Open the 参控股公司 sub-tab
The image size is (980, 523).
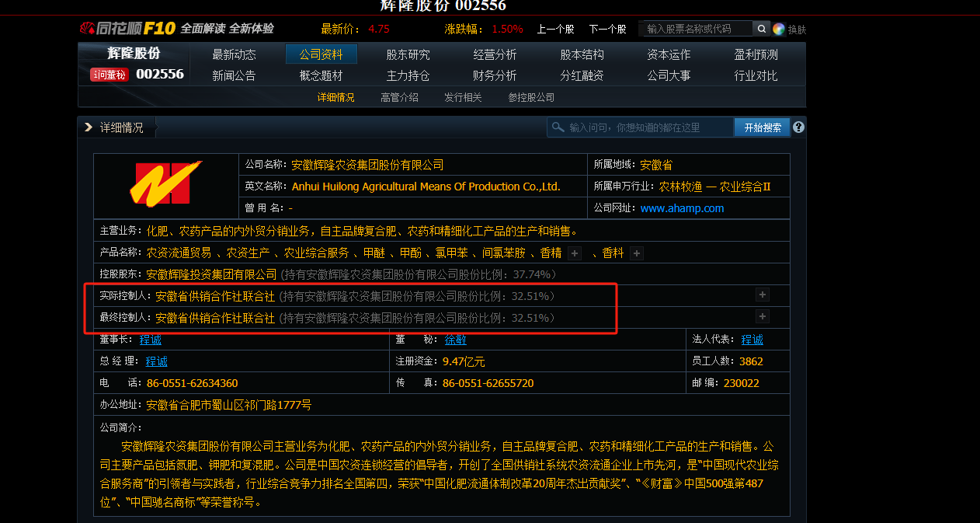(531, 97)
